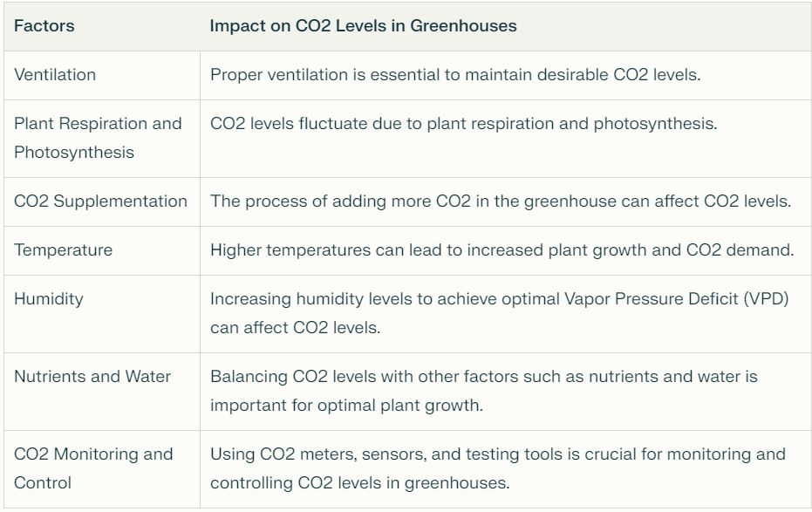Image resolution: width=812 pixels, height=512 pixels.
Task: Click the word Photosynthesis in Factors column
Action: tap(74, 153)
